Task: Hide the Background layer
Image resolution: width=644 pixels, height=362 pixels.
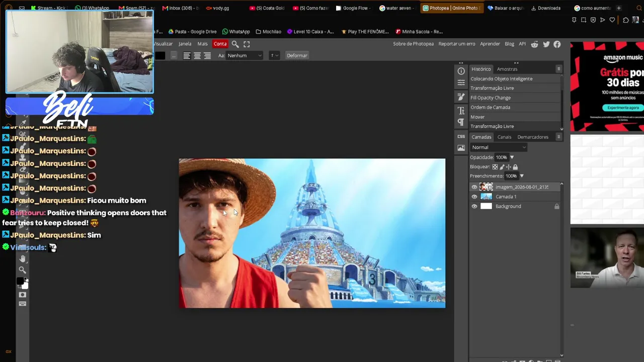Action: (x=474, y=206)
